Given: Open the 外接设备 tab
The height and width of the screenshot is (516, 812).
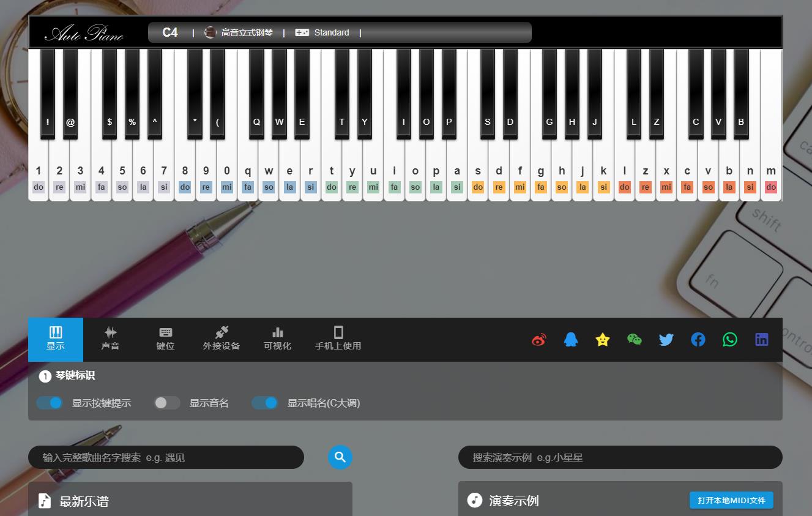Looking at the screenshot, I should (x=221, y=339).
